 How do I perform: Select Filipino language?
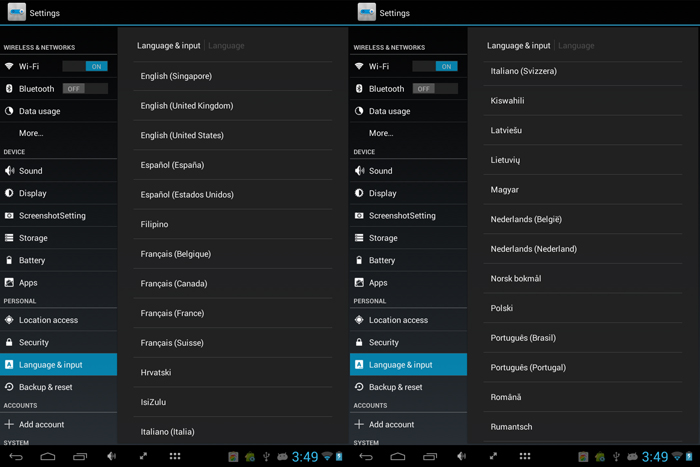(233, 224)
